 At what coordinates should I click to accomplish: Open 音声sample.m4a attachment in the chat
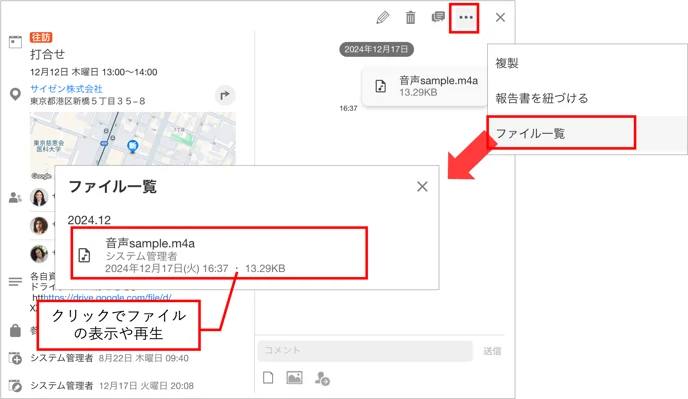click(424, 86)
